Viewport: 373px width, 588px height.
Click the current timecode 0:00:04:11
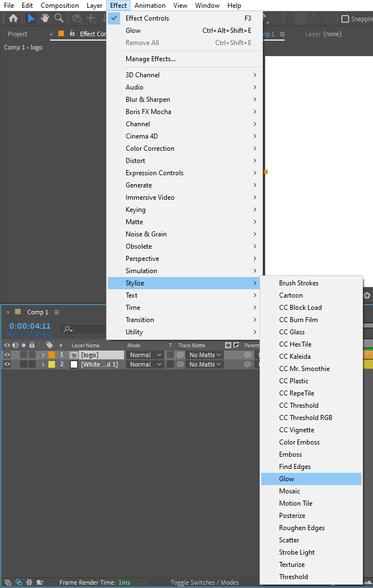point(29,326)
